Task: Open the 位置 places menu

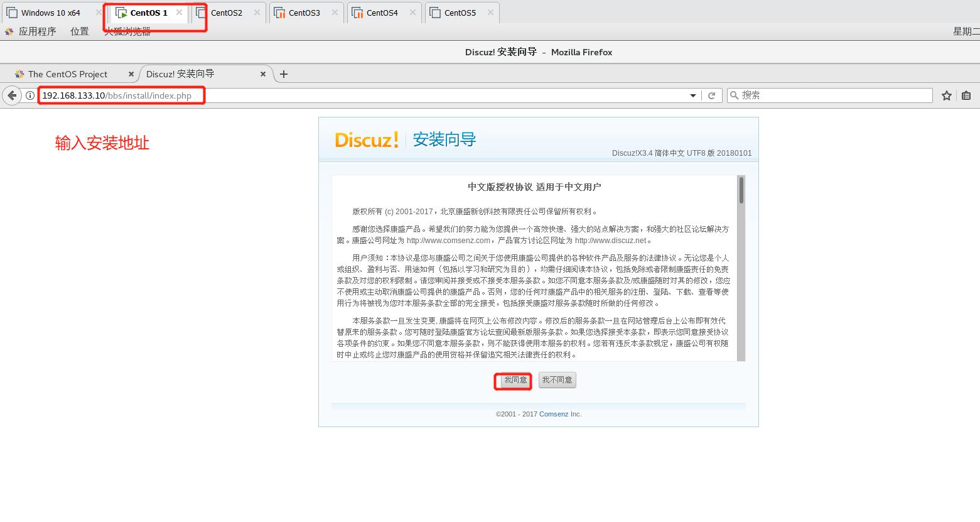Action: pos(80,31)
